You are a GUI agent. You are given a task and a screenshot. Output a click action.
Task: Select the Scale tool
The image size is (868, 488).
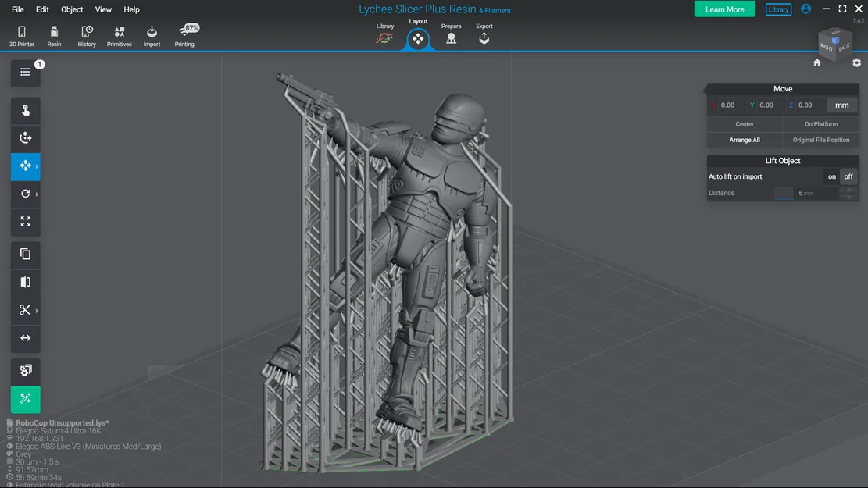26,222
